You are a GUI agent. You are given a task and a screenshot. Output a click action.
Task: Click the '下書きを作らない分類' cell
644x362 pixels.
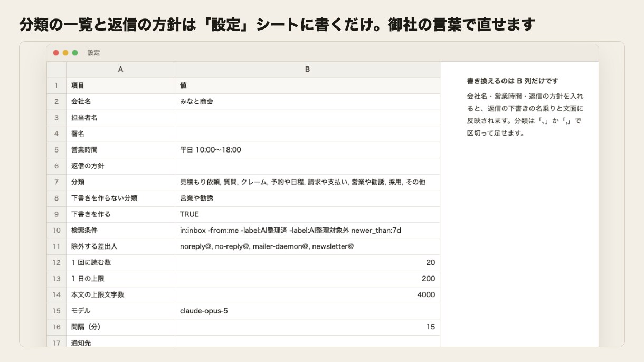[120, 198]
